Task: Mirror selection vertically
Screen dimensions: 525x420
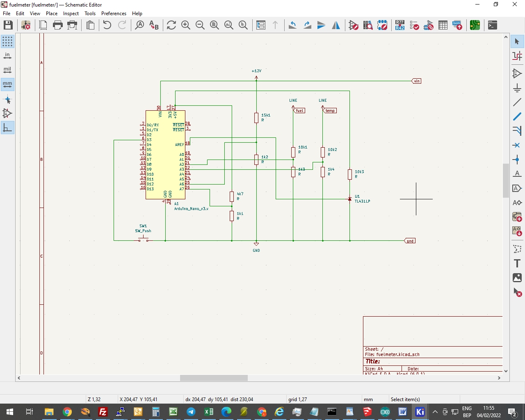Action: pyautogui.click(x=322, y=25)
